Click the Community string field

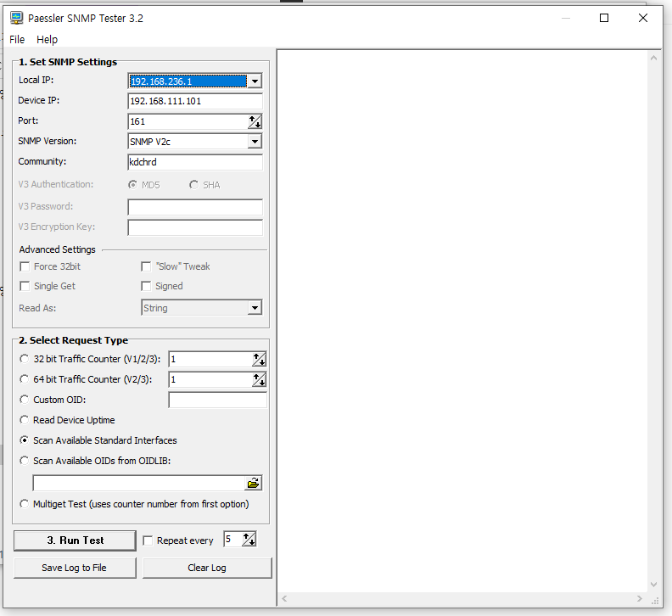pyautogui.click(x=195, y=162)
